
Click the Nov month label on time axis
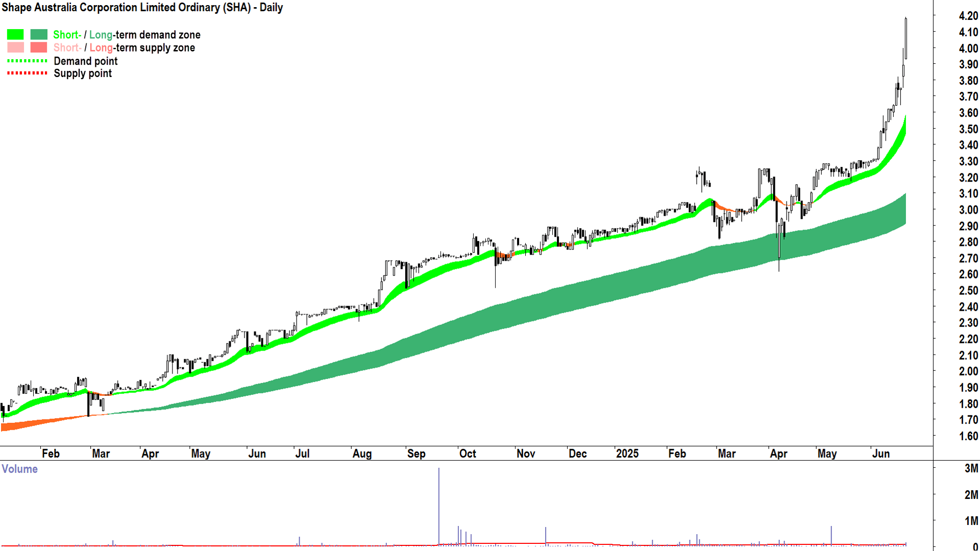pos(526,454)
